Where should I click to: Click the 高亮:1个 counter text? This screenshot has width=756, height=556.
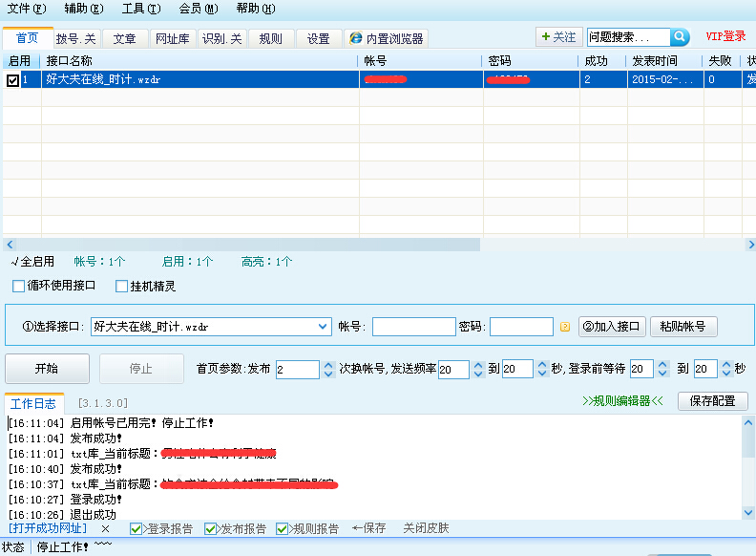point(266,262)
